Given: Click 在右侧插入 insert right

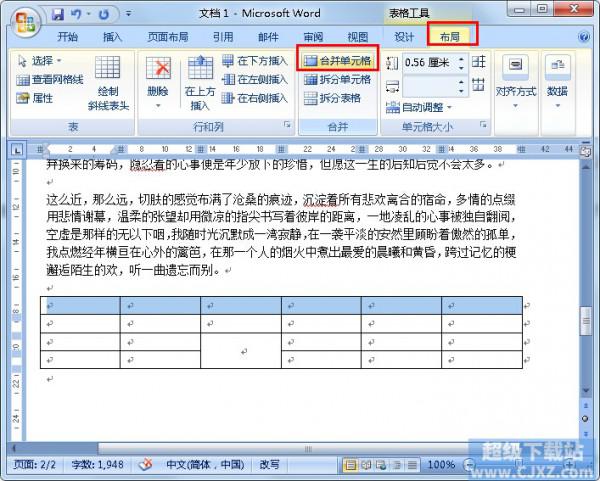Looking at the screenshot, I should (255, 98).
